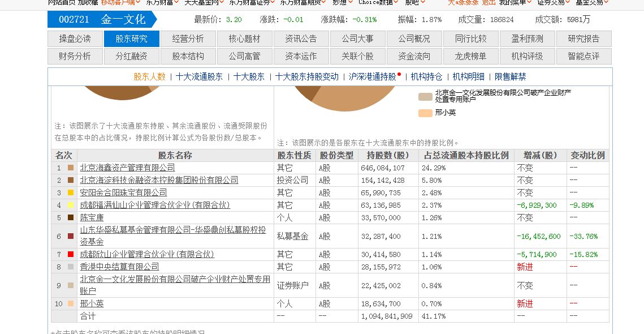The height and width of the screenshot is (334, 644).
Task: Click the 增减(股) column header
Action: pos(540,156)
